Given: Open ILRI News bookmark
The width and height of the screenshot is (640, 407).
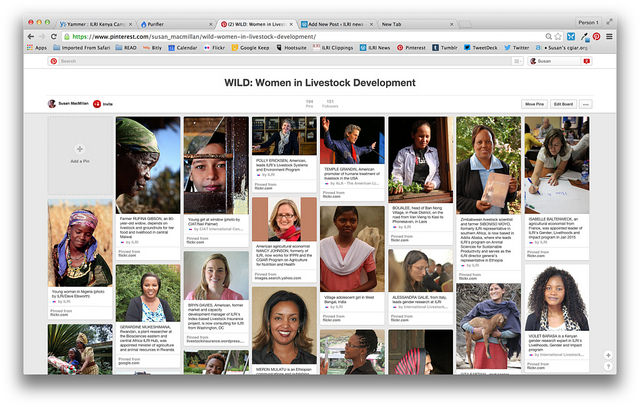Looking at the screenshot, I should click(x=375, y=48).
